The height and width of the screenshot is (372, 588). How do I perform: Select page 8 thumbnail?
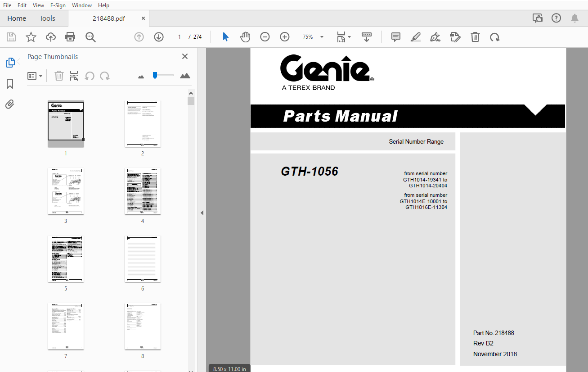pos(143,327)
